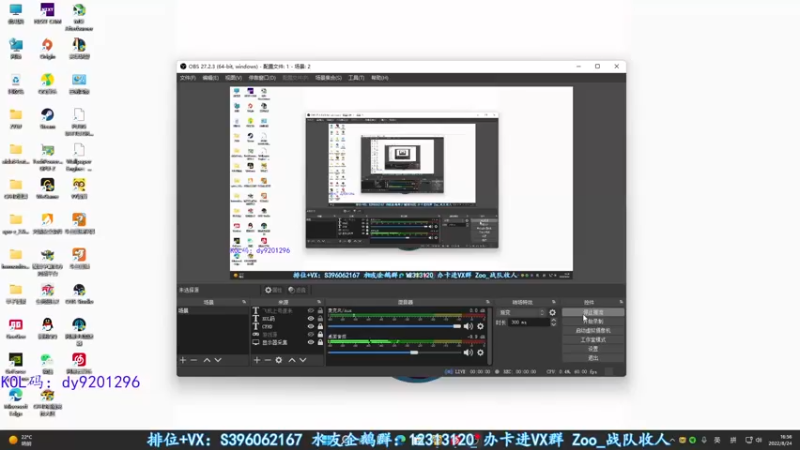Image resolution: width=800 pixels, height=450 pixels.
Task: Mute second mixer track speaker icon
Action: point(468,353)
